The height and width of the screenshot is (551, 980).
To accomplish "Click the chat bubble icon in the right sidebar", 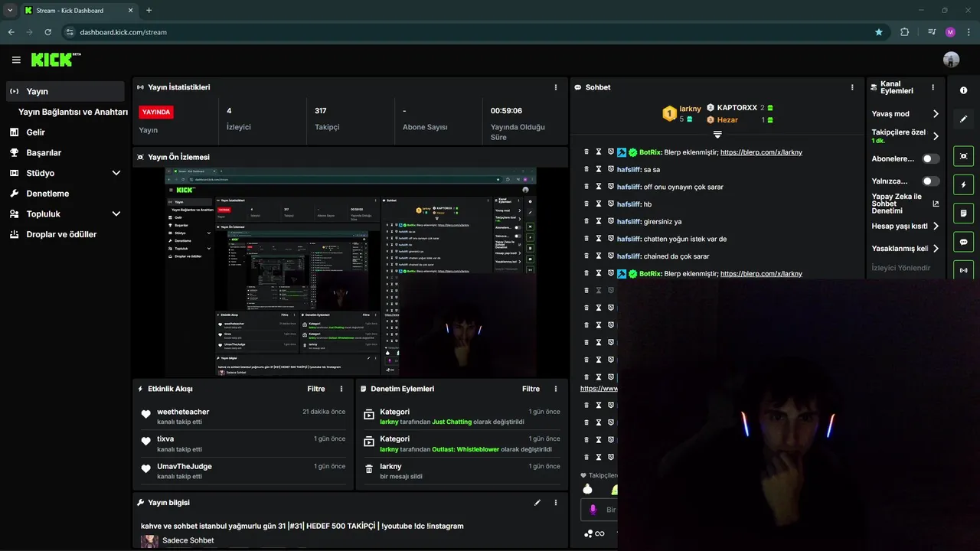I will (x=963, y=242).
